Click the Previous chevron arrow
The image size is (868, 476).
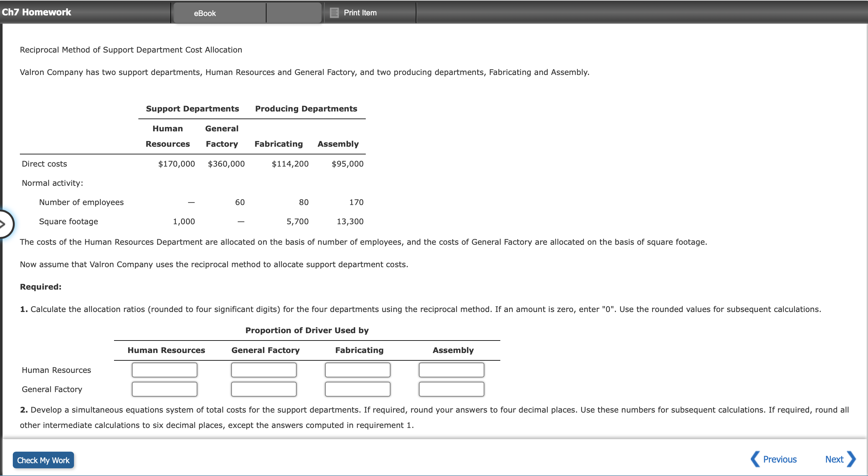point(755,459)
